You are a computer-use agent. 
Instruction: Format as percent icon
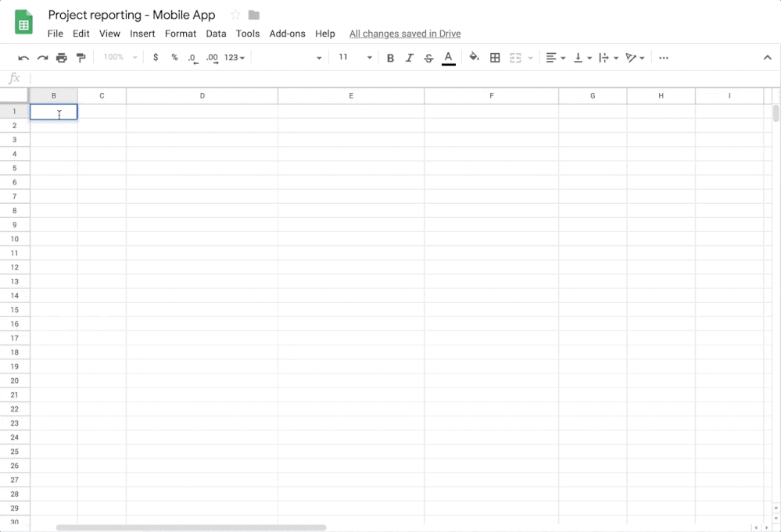pos(174,57)
